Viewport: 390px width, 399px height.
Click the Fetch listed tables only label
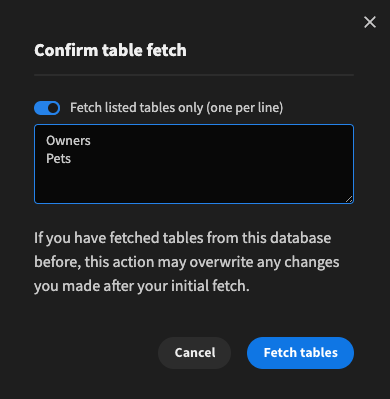point(176,108)
